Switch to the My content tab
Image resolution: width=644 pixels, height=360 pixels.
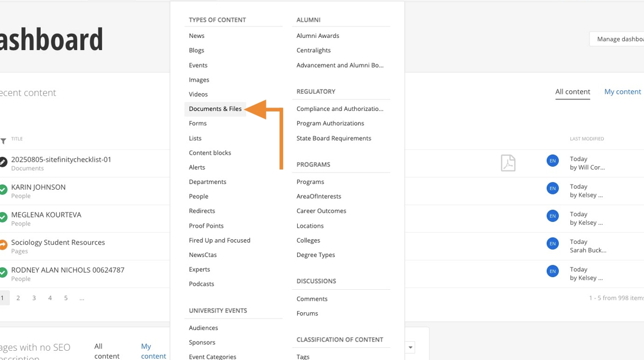[622, 91]
